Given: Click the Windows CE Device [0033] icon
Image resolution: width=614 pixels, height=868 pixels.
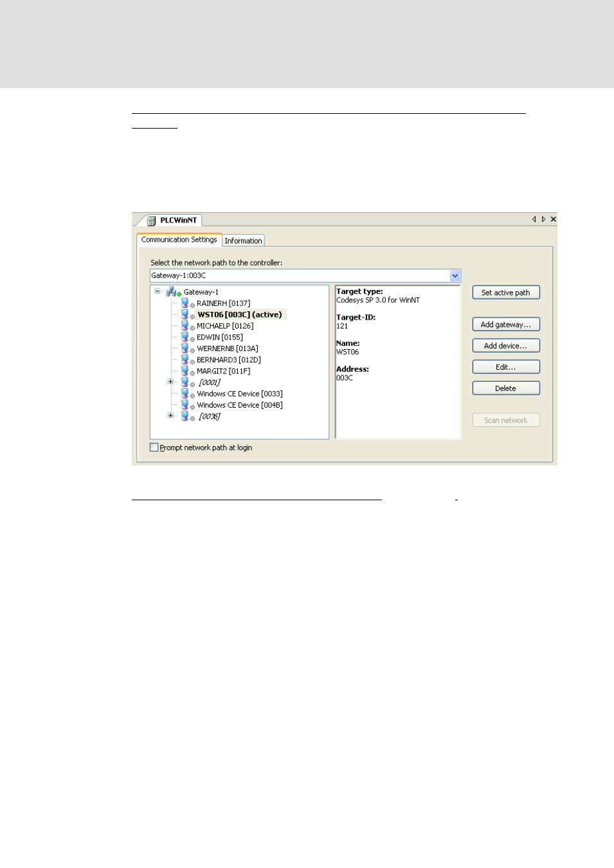Looking at the screenshot, I should [185, 393].
